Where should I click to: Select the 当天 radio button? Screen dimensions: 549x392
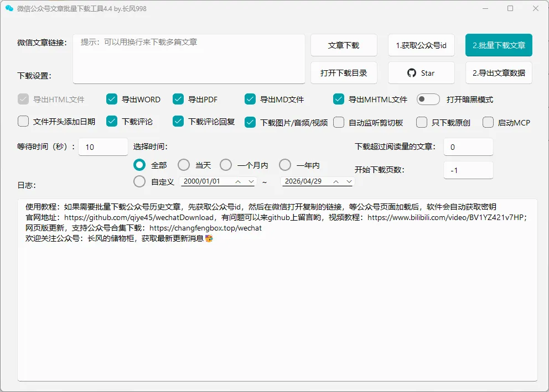pyautogui.click(x=184, y=165)
